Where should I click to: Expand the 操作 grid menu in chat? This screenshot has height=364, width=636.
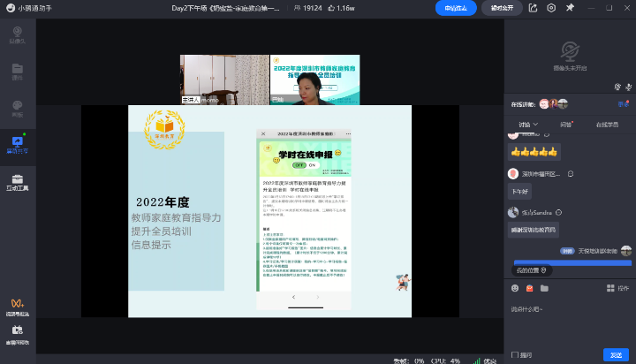point(617,288)
